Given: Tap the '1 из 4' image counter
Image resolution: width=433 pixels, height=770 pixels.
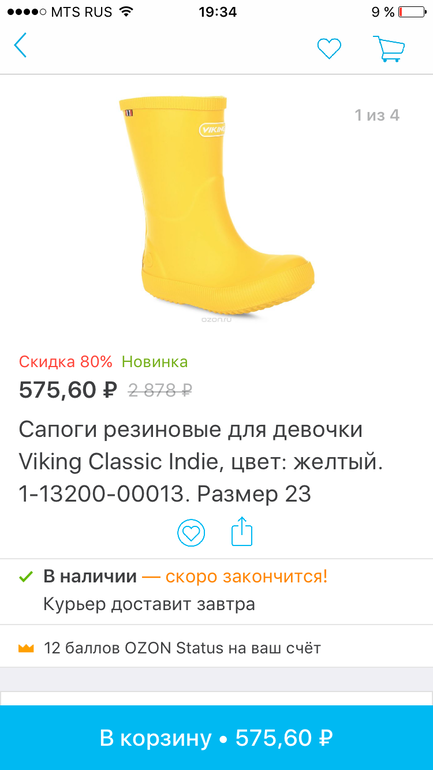Looking at the screenshot, I should [x=377, y=115].
